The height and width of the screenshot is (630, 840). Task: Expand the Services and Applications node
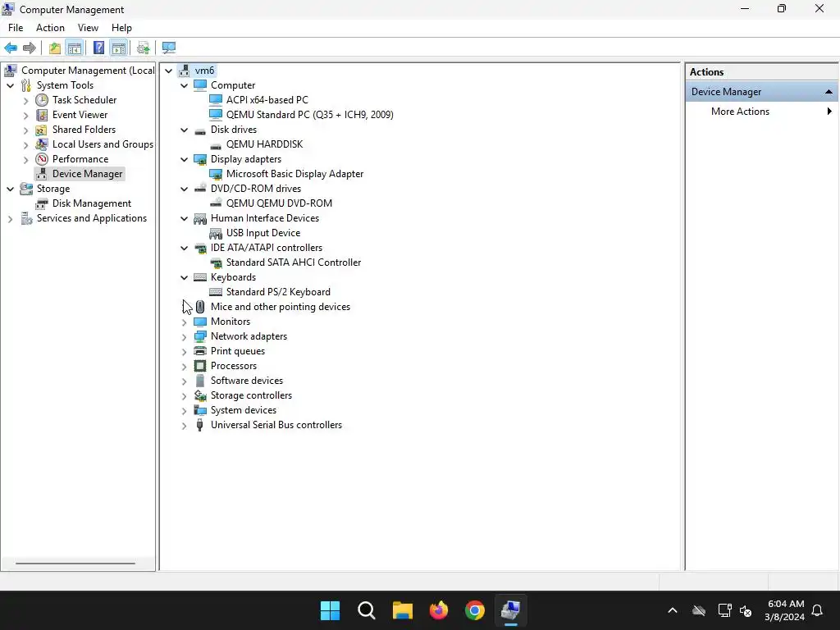[x=10, y=218]
